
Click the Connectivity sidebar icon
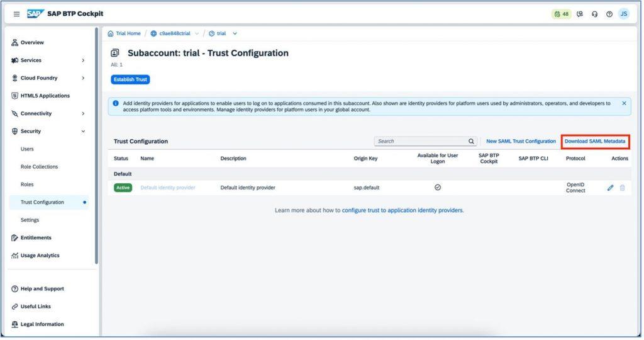pyautogui.click(x=15, y=114)
